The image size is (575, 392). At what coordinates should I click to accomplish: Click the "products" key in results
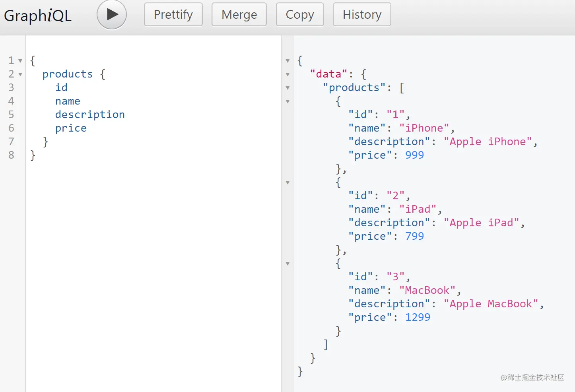click(x=354, y=87)
